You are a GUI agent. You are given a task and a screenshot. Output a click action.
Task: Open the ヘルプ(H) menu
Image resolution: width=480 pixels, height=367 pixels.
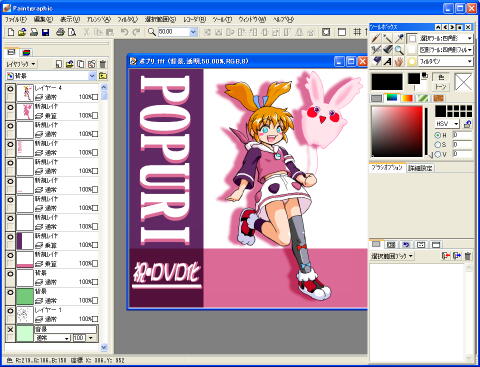pos(284,20)
